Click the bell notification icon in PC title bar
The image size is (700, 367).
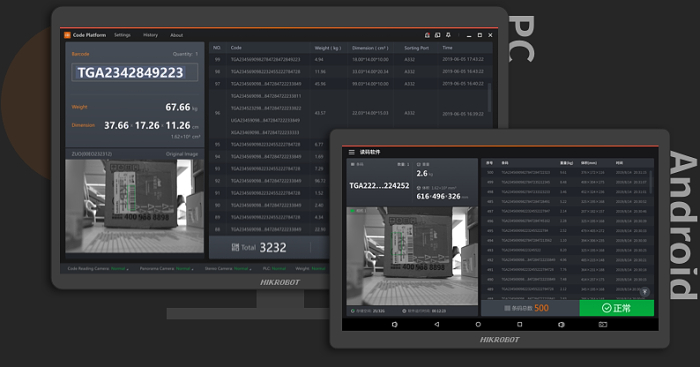coord(448,35)
